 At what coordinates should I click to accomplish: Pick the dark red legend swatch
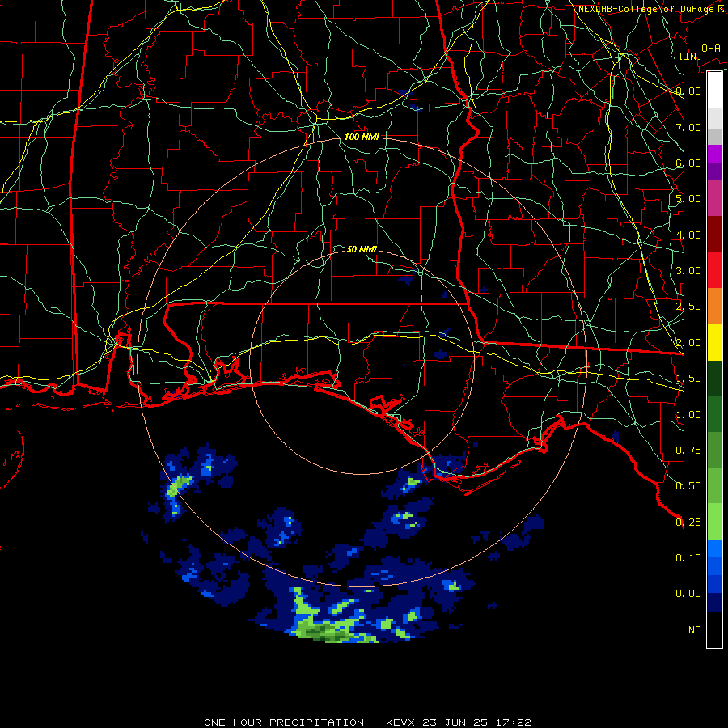point(714,235)
